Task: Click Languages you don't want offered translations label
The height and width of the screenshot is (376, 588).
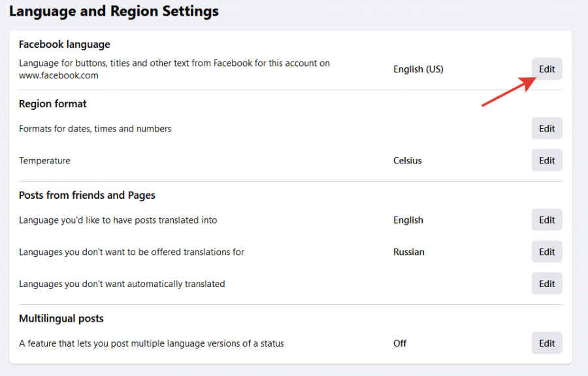Action: click(x=131, y=252)
